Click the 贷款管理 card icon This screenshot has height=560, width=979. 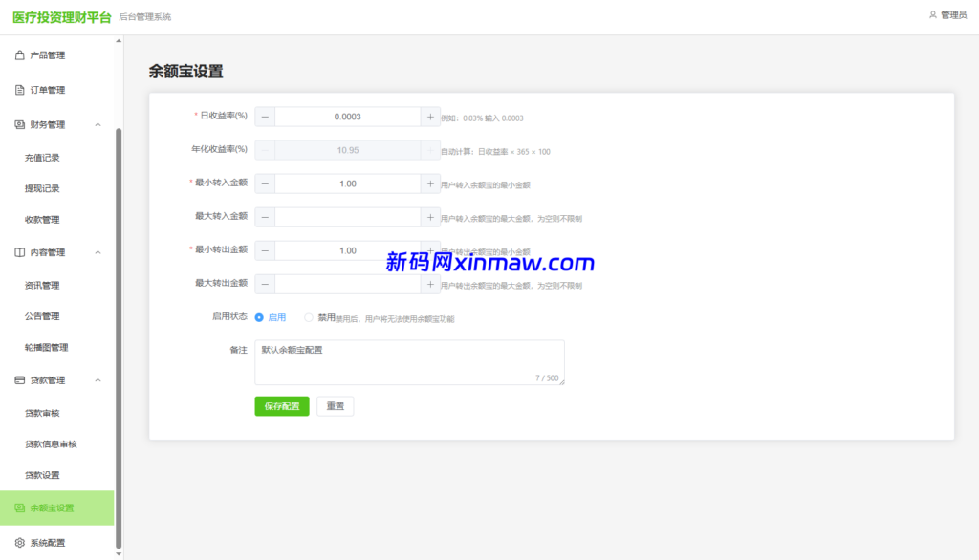19,380
